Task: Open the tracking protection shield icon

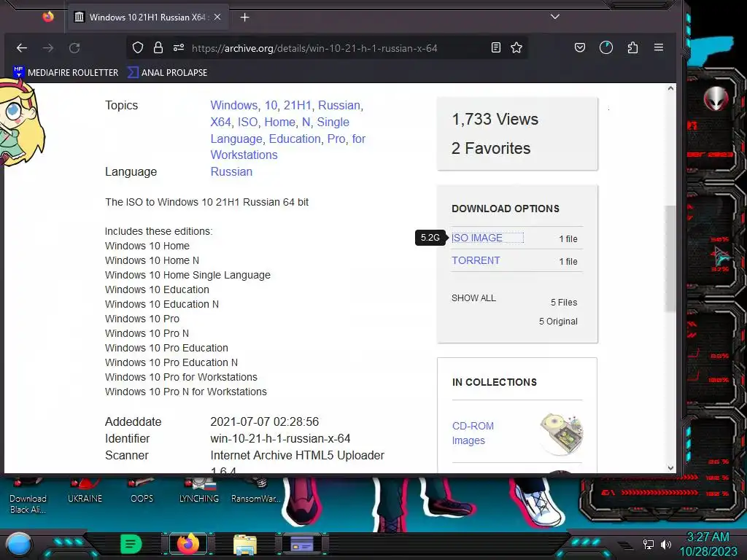Action: click(x=138, y=47)
